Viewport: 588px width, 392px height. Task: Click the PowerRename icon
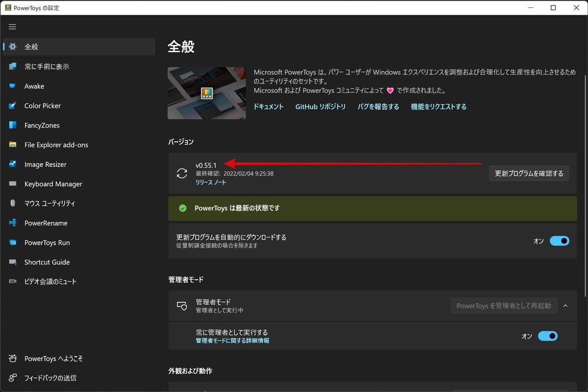coord(13,223)
